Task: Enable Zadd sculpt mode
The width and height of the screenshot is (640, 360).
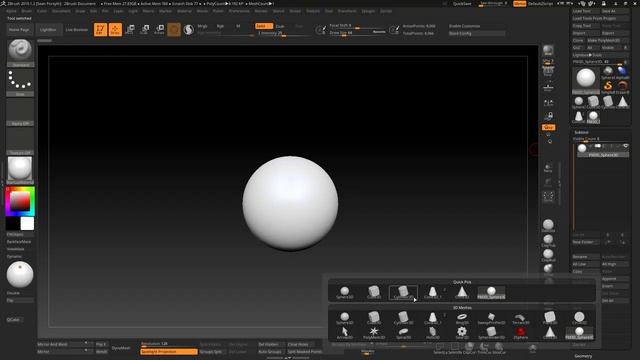Action: click(x=264, y=26)
